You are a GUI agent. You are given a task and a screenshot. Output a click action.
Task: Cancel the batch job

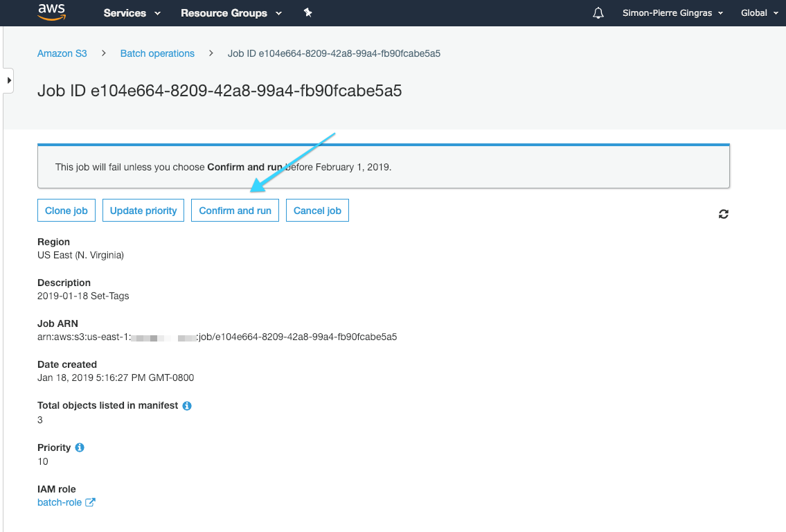[317, 210]
